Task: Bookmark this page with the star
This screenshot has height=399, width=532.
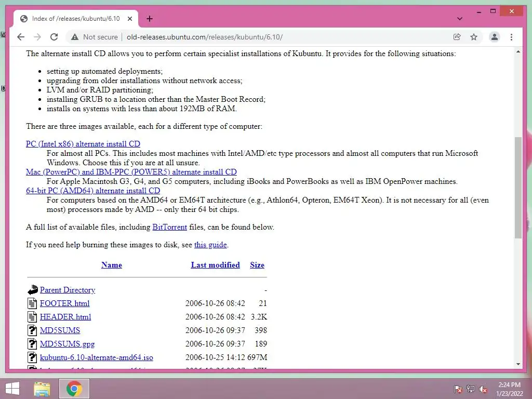Action: [474, 37]
